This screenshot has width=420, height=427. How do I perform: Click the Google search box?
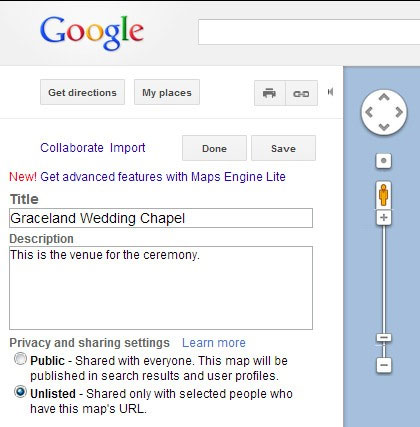[x=309, y=32]
